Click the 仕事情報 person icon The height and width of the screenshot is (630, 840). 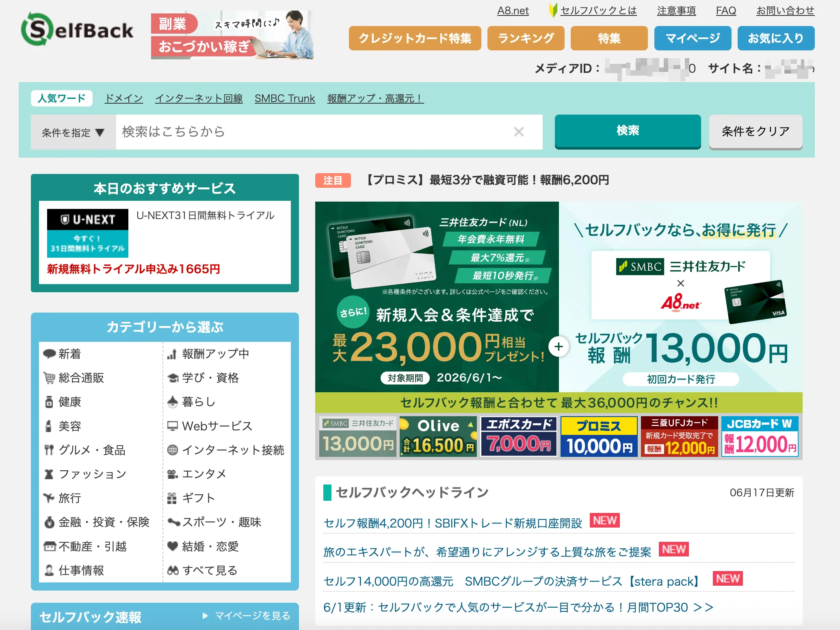click(x=49, y=570)
